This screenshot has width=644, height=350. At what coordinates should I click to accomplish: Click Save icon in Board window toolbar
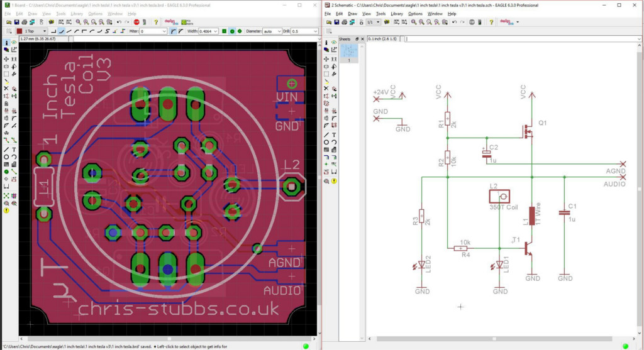tap(16, 22)
